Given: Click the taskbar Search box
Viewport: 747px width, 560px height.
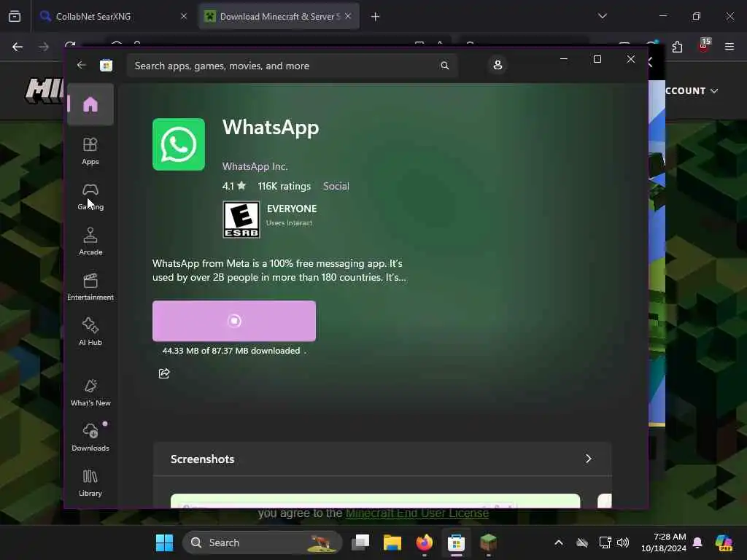Looking at the screenshot, I should pyautogui.click(x=263, y=542).
